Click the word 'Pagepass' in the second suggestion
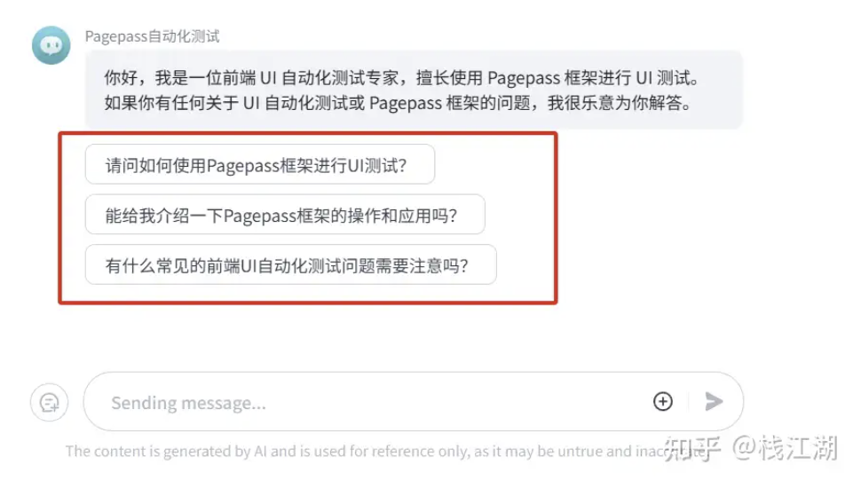Image resolution: width=861 pixels, height=504 pixels. tap(260, 216)
